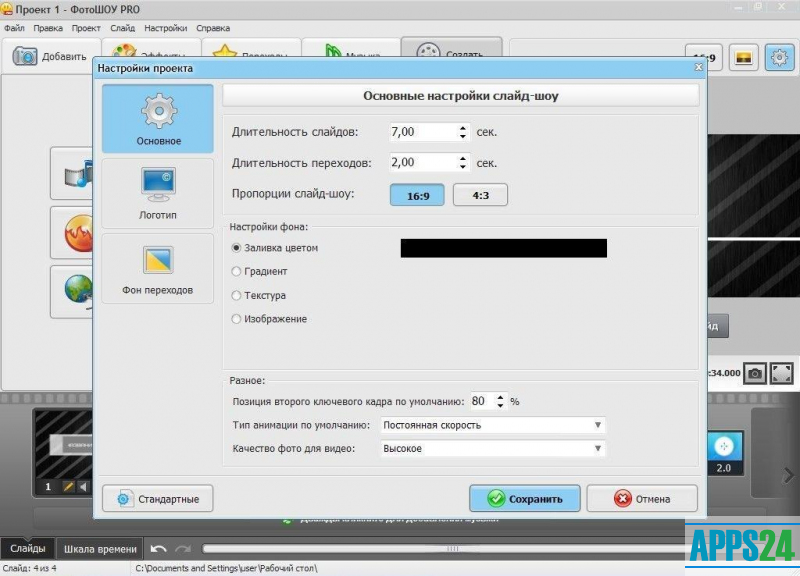The width and height of the screenshot is (800, 576).
Task: Open the Фон переходов settings section
Action: tap(158, 267)
